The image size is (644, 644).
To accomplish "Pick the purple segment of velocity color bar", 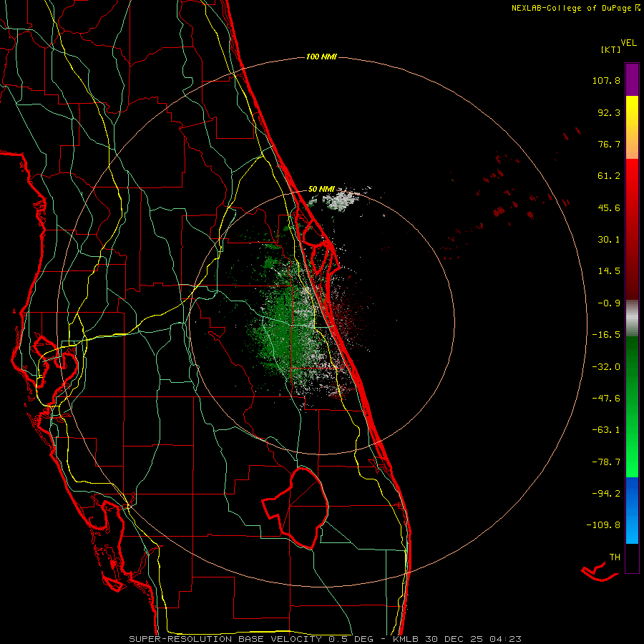I will (x=632, y=79).
